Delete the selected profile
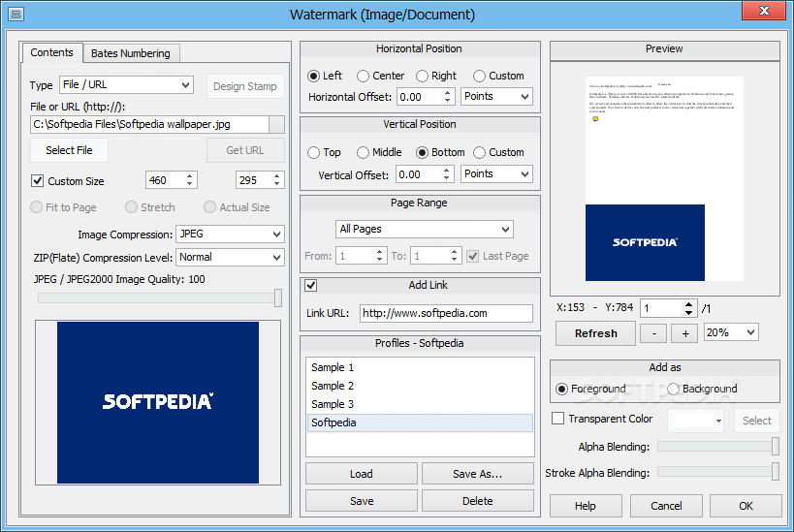The height and width of the screenshot is (532, 794). pyautogui.click(x=478, y=501)
